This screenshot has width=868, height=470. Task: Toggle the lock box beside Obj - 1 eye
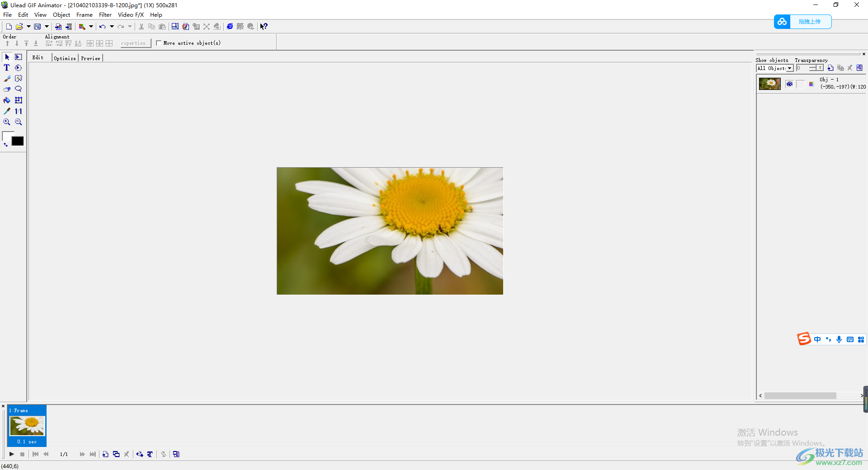(800, 84)
